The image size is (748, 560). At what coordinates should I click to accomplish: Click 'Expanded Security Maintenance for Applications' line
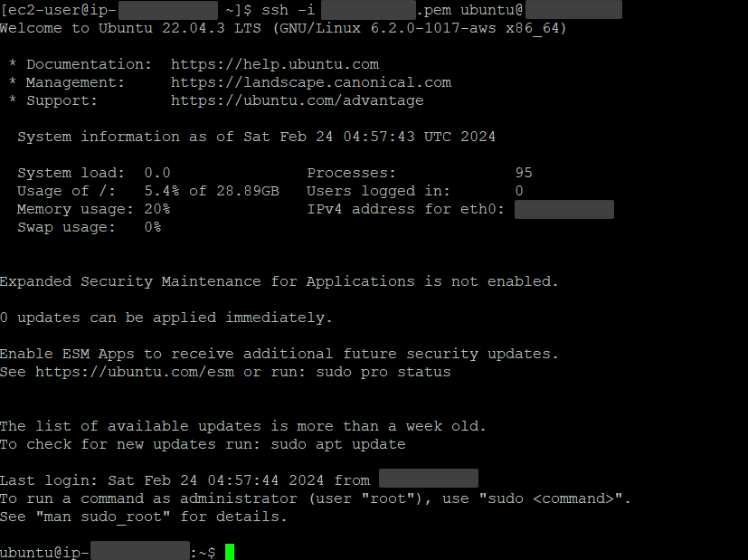[x=279, y=281]
